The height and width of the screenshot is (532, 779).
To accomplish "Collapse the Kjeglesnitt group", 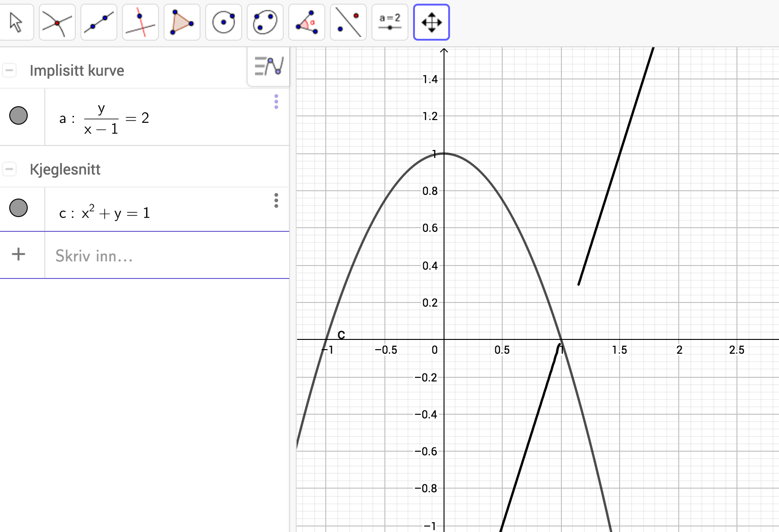I will click(9, 169).
